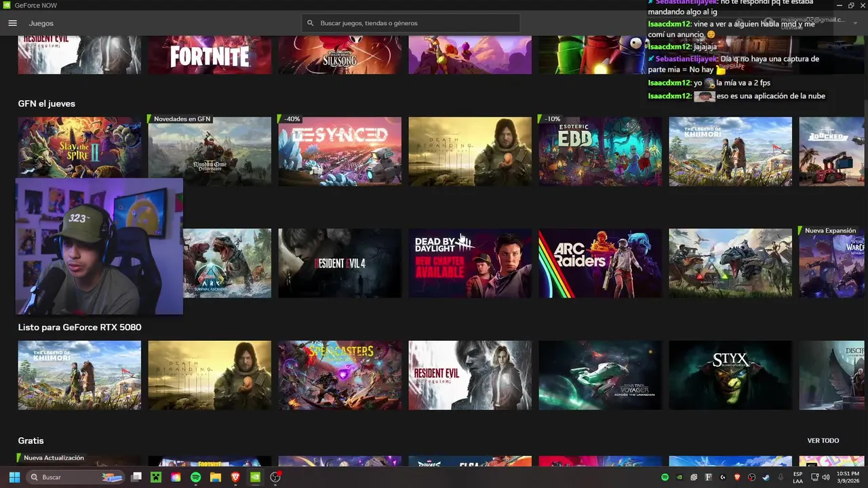Viewport: 868px width, 488px height.
Task: Click the 'Buscar juegos, tiendas o géneros' field
Action: coord(411,23)
